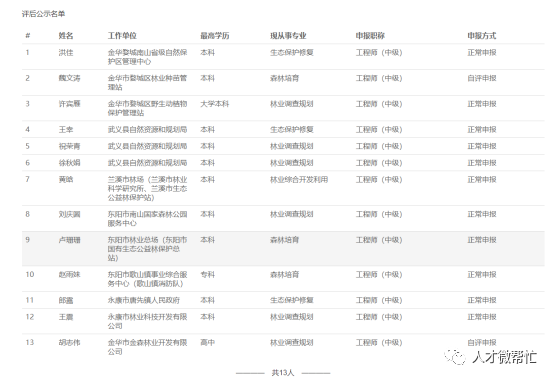This screenshot has width=554, height=381.
Task: Click the name 洪佳 in row 1
Action: pos(66,53)
